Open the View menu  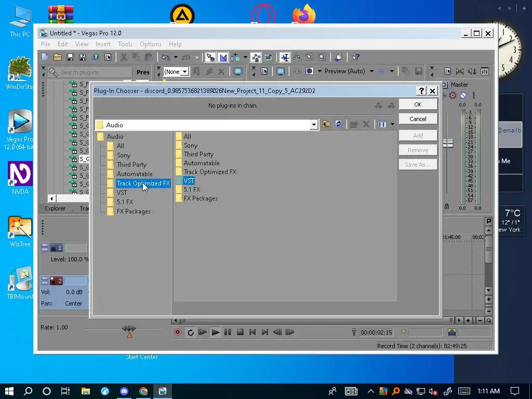(82, 44)
